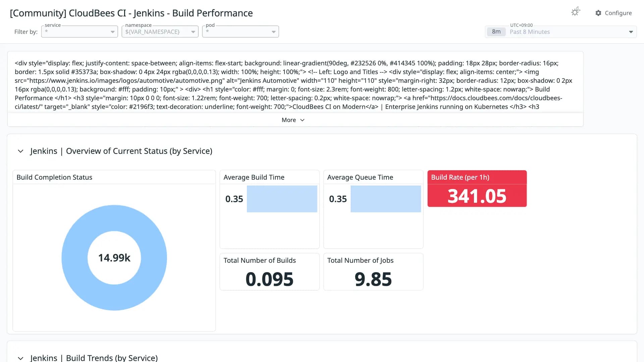This screenshot has height=362, width=644.
Task: Click the 9.85 jobs value
Action: pos(373,279)
